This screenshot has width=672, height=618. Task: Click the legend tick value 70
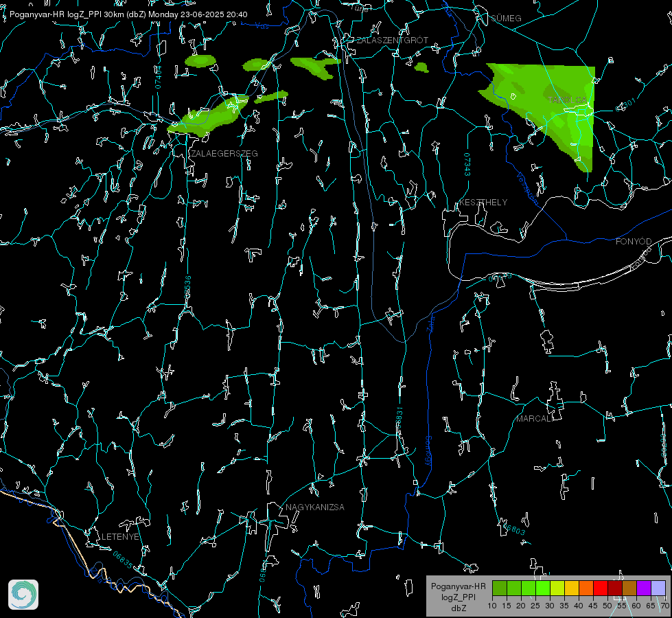tap(664, 606)
